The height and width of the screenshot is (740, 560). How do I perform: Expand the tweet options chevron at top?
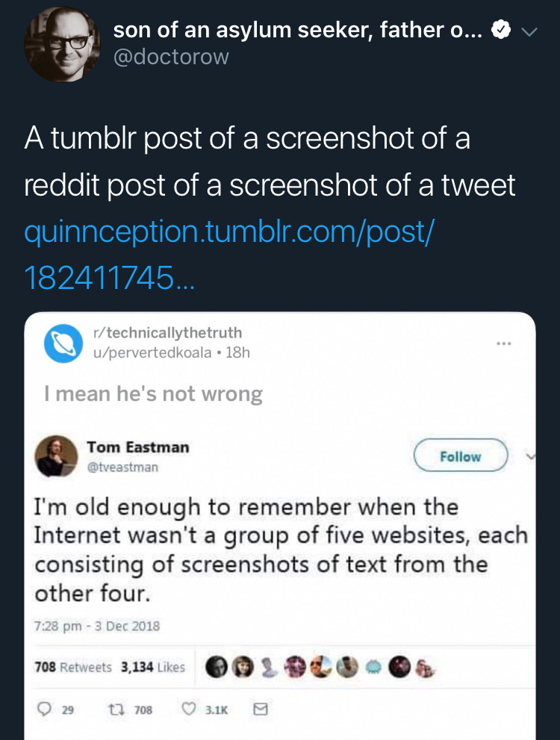[529, 32]
